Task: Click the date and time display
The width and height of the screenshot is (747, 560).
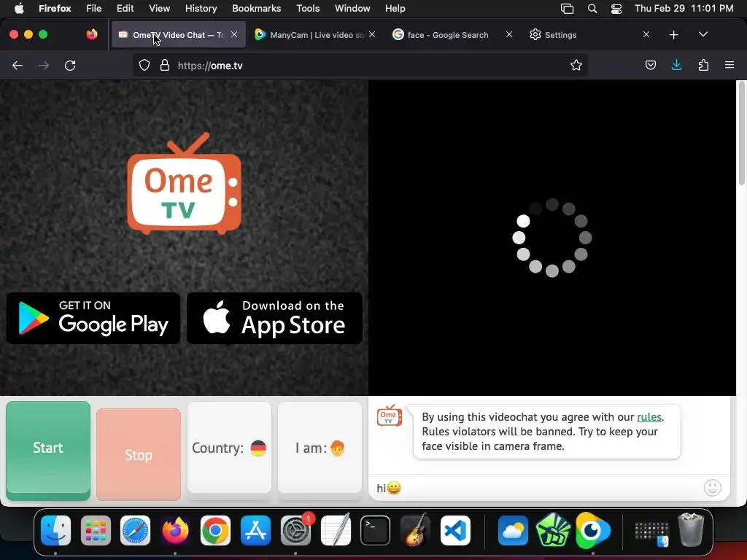Action: click(684, 8)
